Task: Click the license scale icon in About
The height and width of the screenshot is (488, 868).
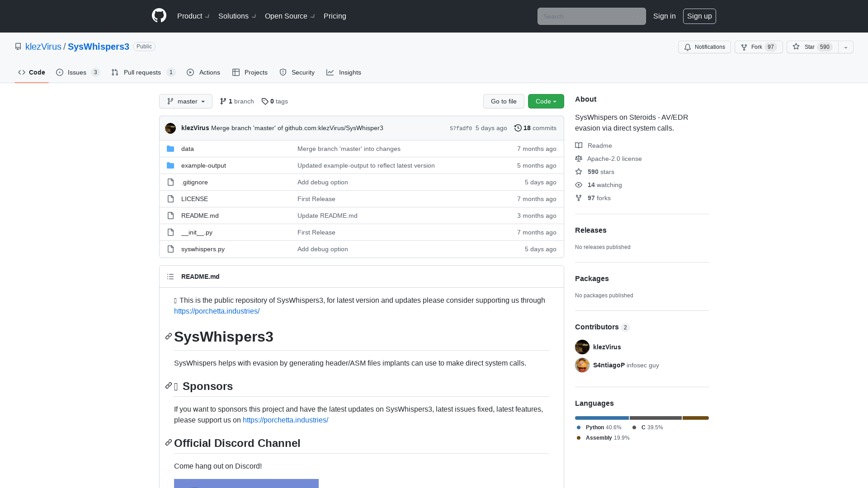Action: (x=579, y=159)
